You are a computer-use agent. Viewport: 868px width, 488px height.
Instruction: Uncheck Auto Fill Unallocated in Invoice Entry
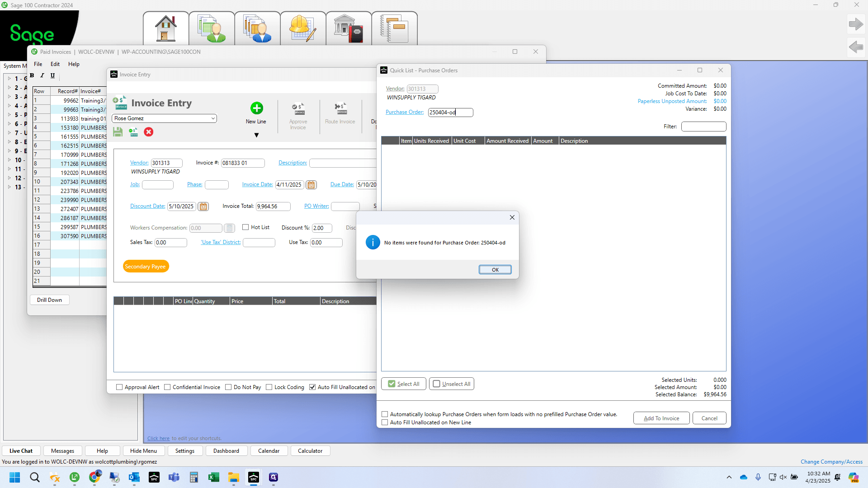pos(312,387)
